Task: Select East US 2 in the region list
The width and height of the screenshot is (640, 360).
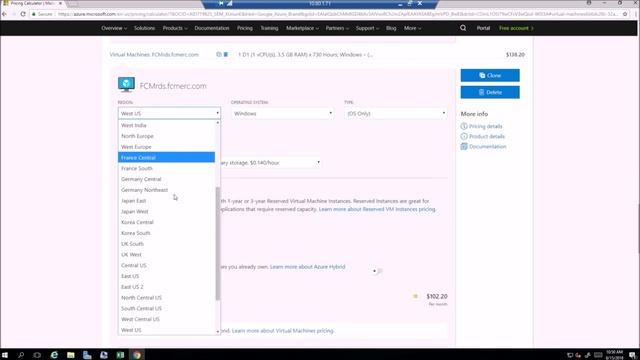Action: click(167, 287)
